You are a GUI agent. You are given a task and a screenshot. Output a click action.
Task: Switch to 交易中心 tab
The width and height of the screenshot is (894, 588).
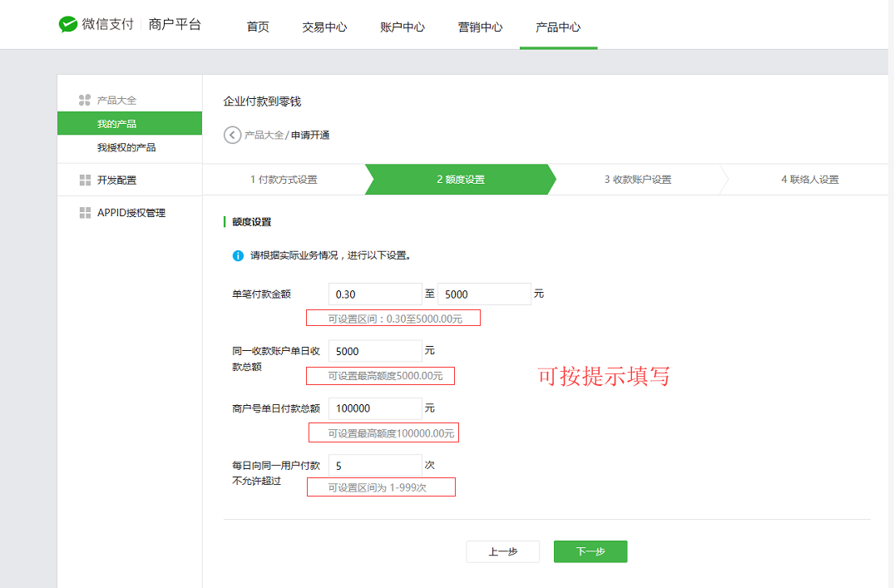point(324,27)
